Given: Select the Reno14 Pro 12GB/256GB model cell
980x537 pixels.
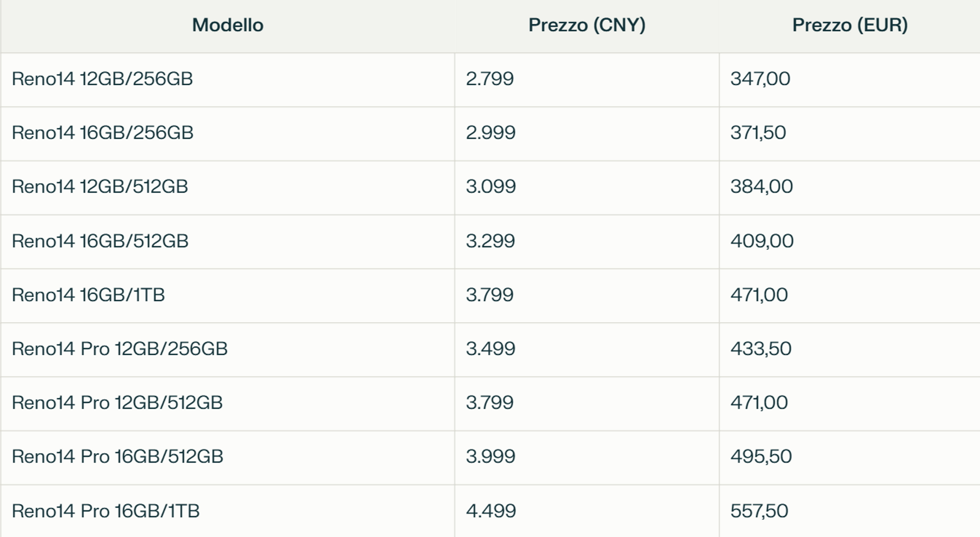Looking at the screenshot, I should (x=228, y=350).
